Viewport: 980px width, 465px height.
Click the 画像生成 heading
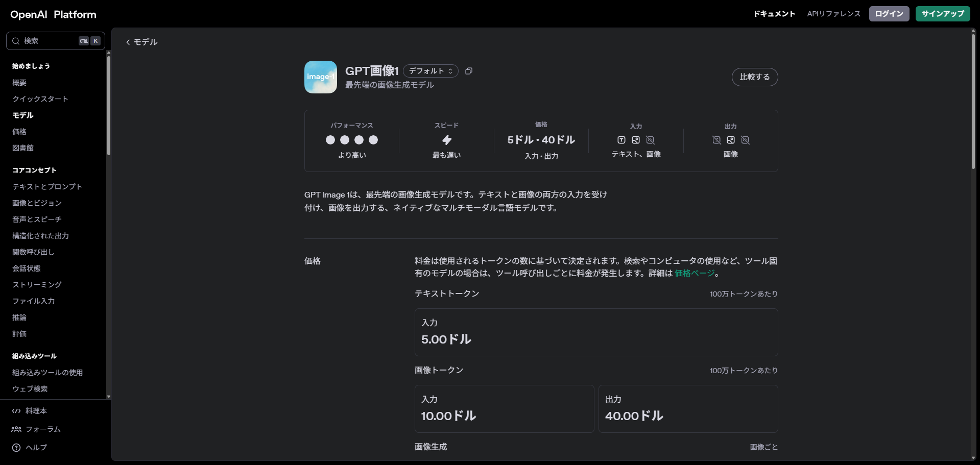[x=431, y=447]
